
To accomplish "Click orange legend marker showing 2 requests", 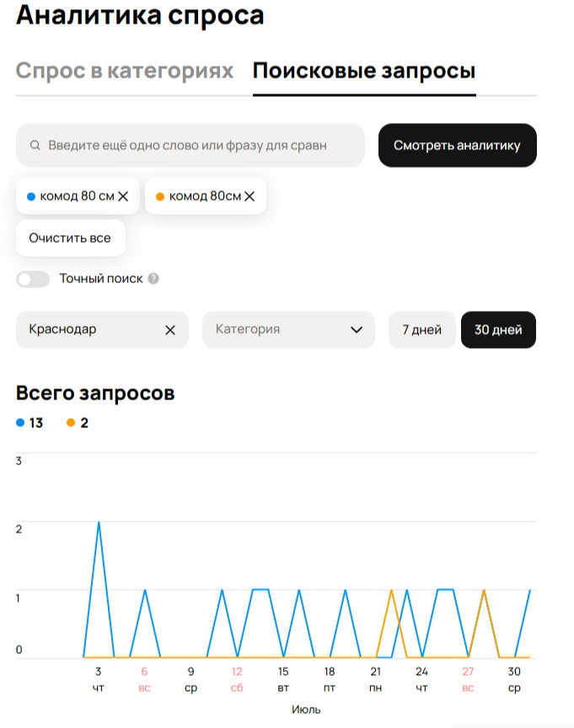I will [x=71, y=422].
